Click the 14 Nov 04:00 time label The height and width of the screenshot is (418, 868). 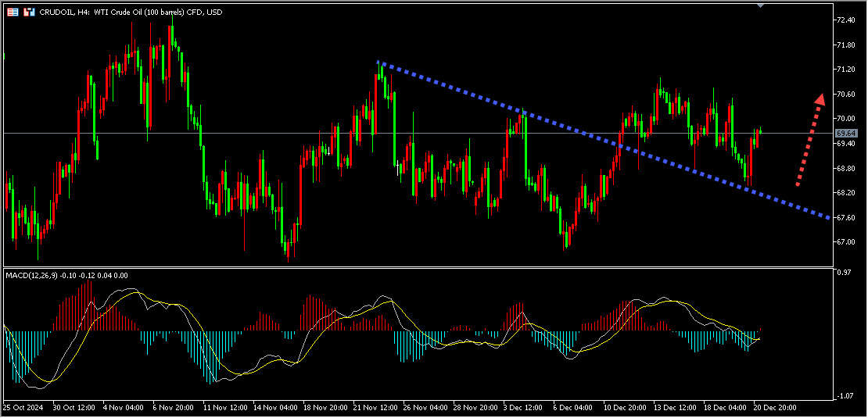(274, 407)
